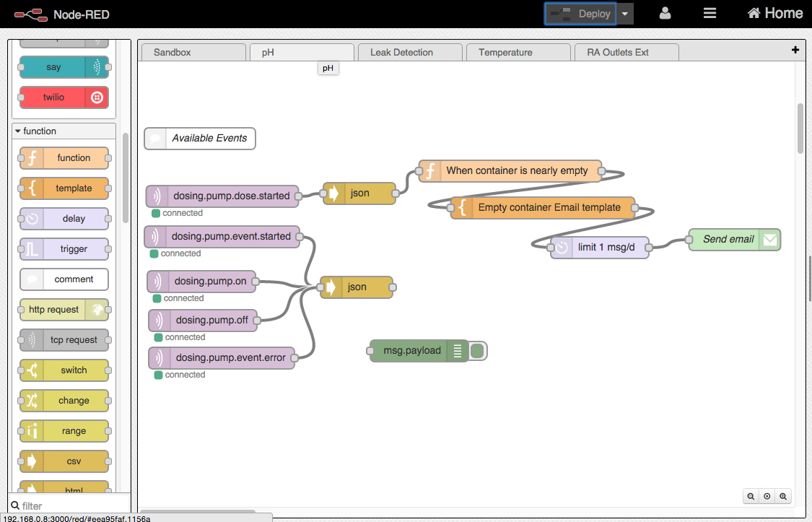Pick the comment node from palette

pyautogui.click(x=64, y=279)
